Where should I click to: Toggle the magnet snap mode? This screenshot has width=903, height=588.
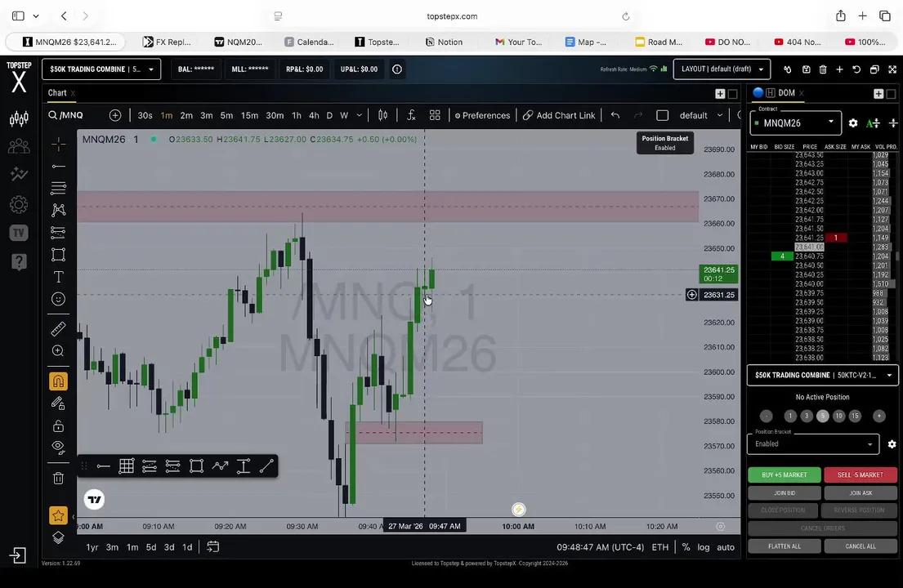click(58, 381)
